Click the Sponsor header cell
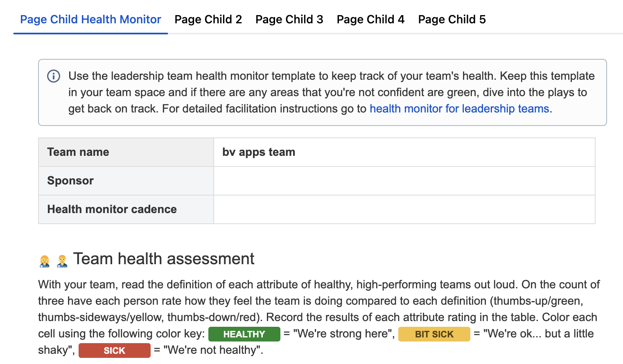The height and width of the screenshot is (364, 623). tap(126, 181)
